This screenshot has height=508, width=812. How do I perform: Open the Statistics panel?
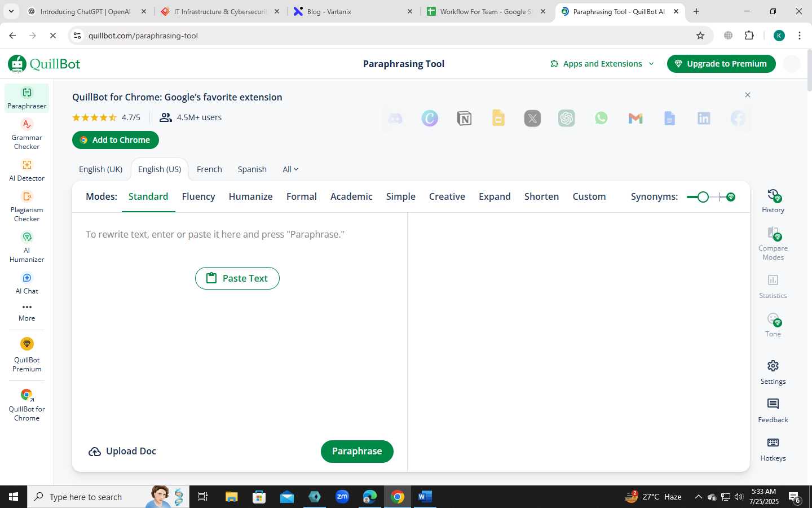click(x=773, y=287)
